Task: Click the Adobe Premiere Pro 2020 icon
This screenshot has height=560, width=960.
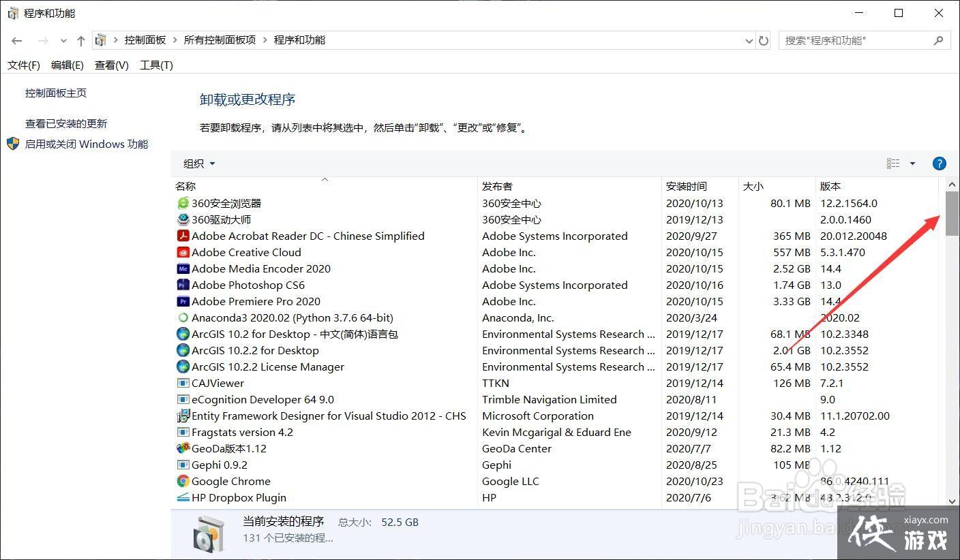Action: [x=183, y=301]
